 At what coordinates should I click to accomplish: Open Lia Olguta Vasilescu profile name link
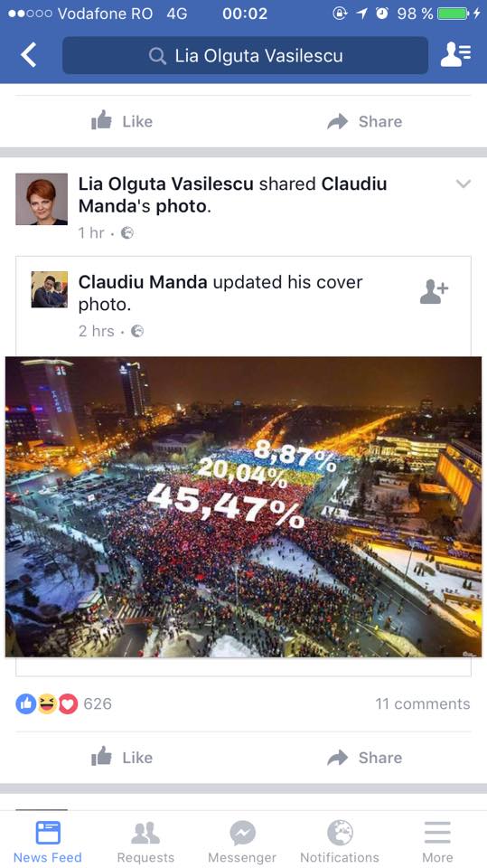[x=166, y=184]
